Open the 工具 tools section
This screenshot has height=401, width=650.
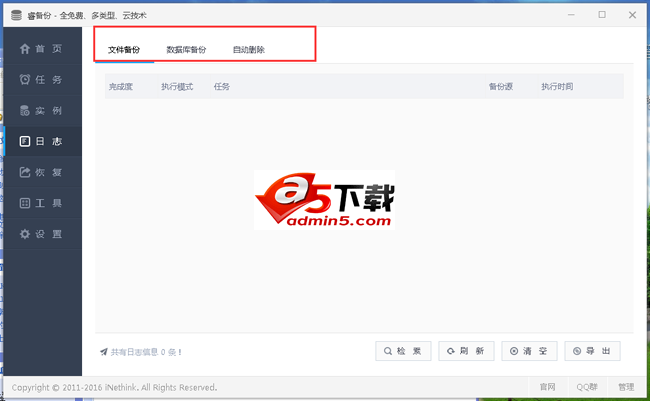[x=42, y=203]
